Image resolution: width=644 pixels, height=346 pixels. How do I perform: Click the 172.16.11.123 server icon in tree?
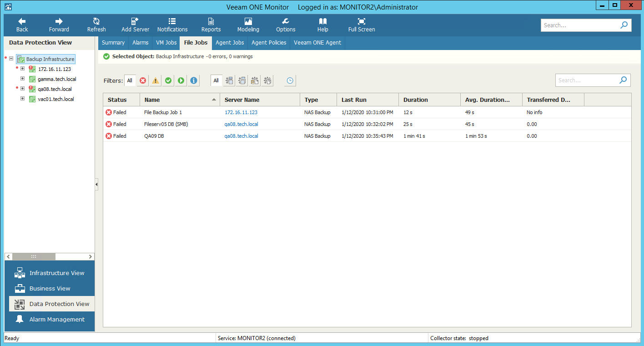(32, 69)
